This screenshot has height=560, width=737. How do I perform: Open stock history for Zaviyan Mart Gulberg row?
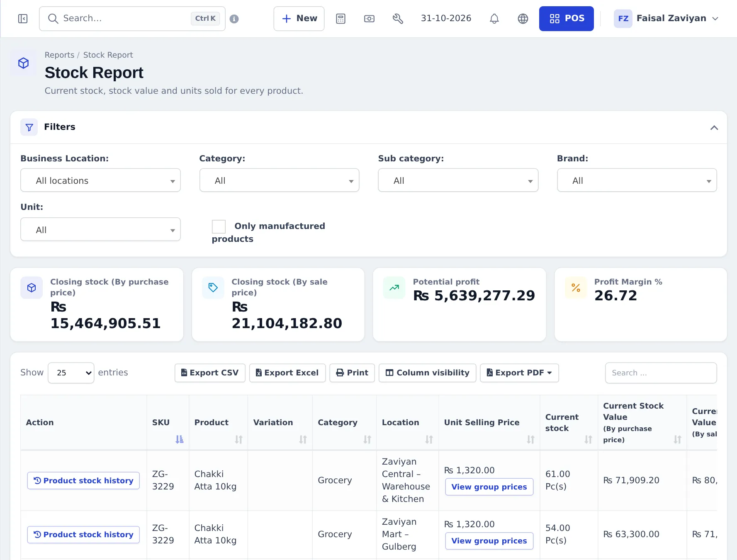click(x=83, y=534)
